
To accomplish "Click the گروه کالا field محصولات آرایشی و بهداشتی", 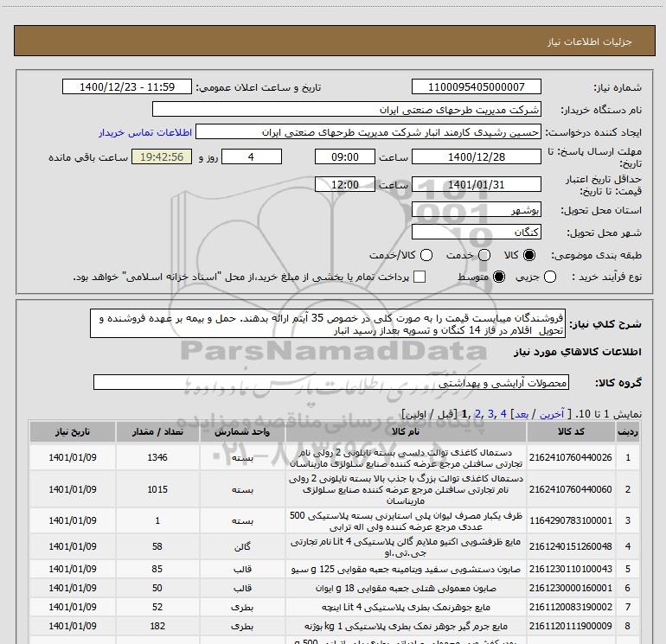I will point(331,382).
